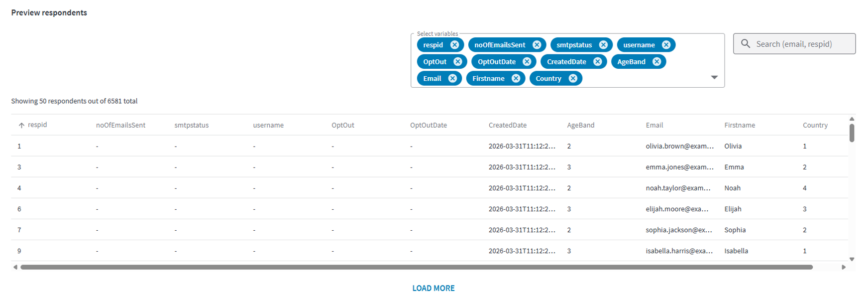Click the vertical scrollbar thumb
The image size is (868, 305).
(x=852, y=133)
